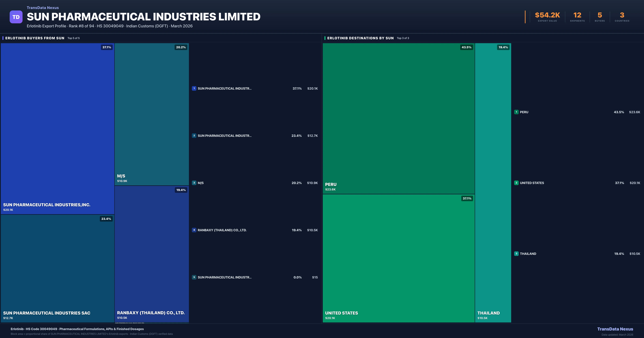This screenshot has width=644, height=338.
Task: Click rank 1 badge in buyers list
Action: (x=194, y=89)
